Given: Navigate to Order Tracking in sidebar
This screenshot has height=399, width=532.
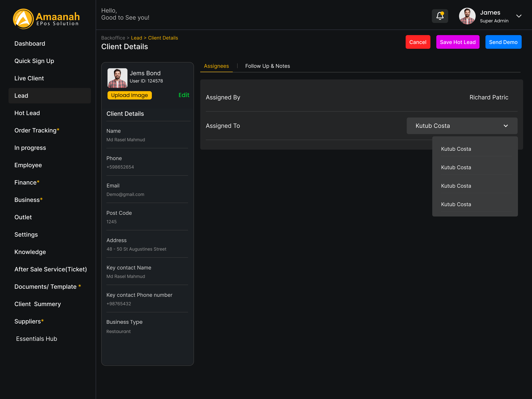Looking at the screenshot, I should point(35,130).
